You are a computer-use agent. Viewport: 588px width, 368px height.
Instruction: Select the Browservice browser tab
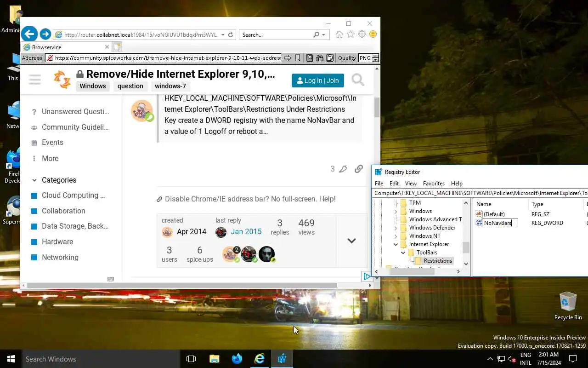[66, 47]
